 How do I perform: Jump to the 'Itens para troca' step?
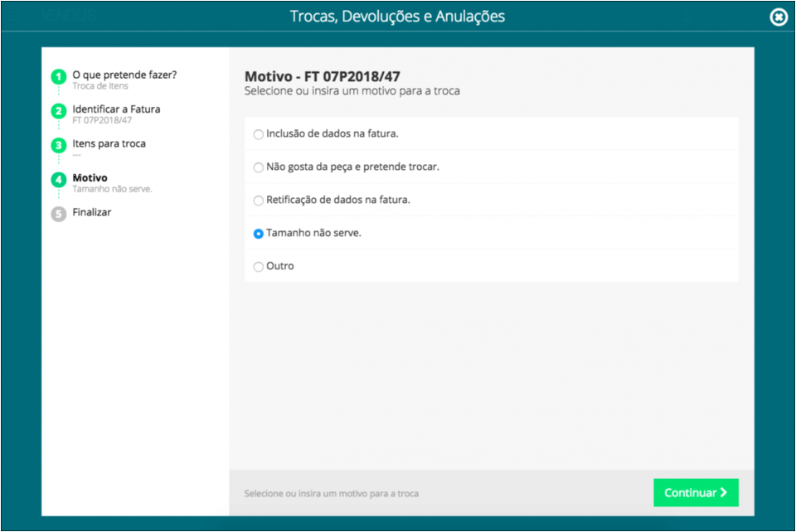pos(109,143)
